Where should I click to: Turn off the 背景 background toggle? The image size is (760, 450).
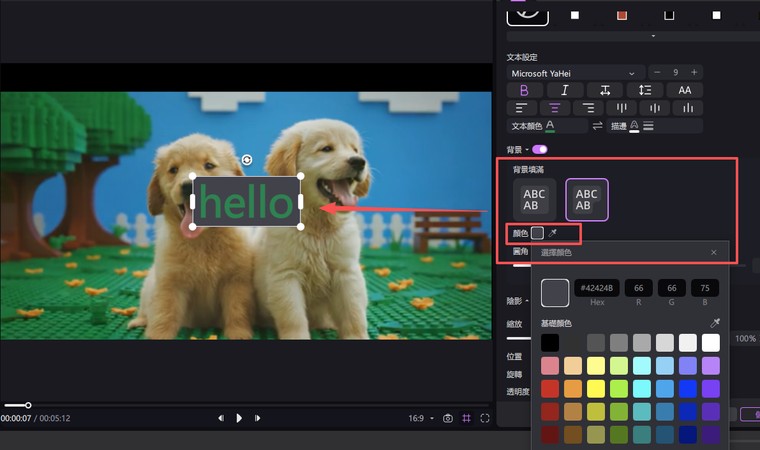click(540, 149)
